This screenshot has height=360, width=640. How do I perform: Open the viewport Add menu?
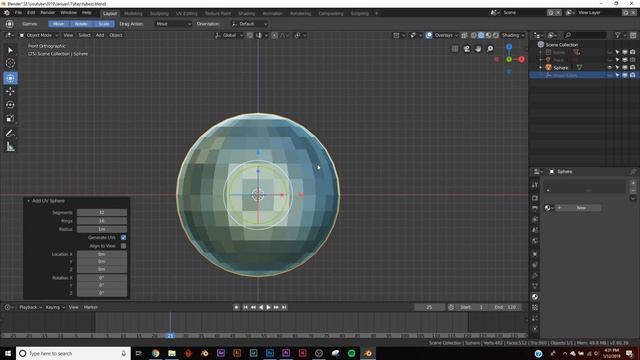(100, 36)
